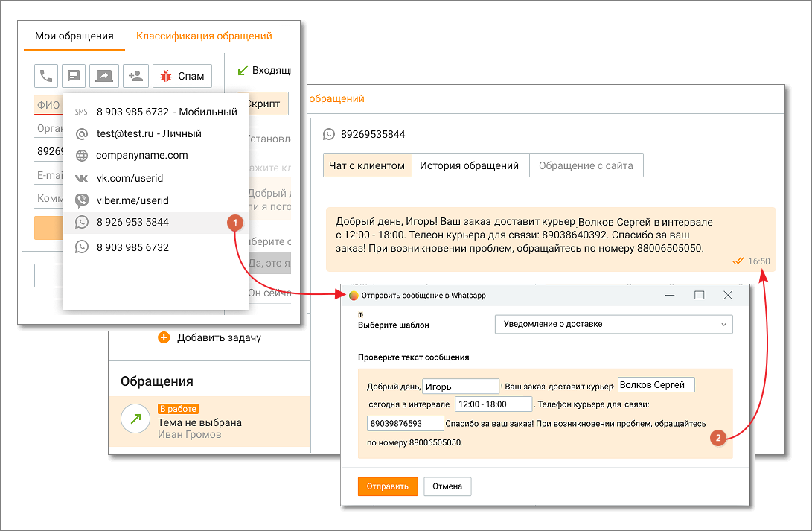The height and width of the screenshot is (531, 812).
Task: Click Добавить задачу button
Action: click(209, 338)
